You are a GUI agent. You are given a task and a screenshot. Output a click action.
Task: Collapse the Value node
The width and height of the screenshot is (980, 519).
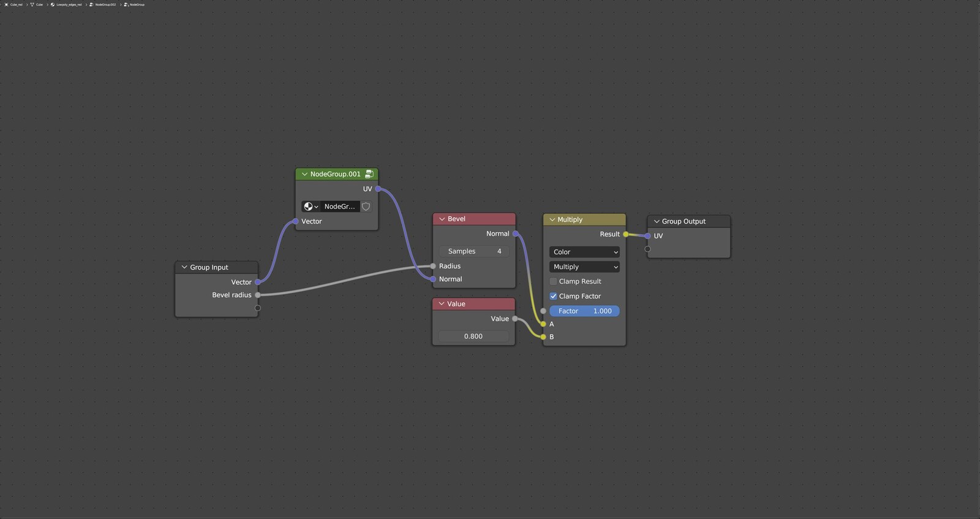[441, 304]
